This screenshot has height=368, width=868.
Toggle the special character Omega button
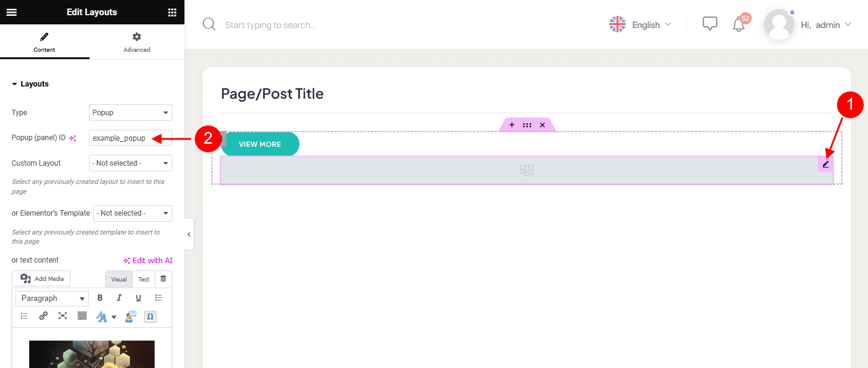150,316
